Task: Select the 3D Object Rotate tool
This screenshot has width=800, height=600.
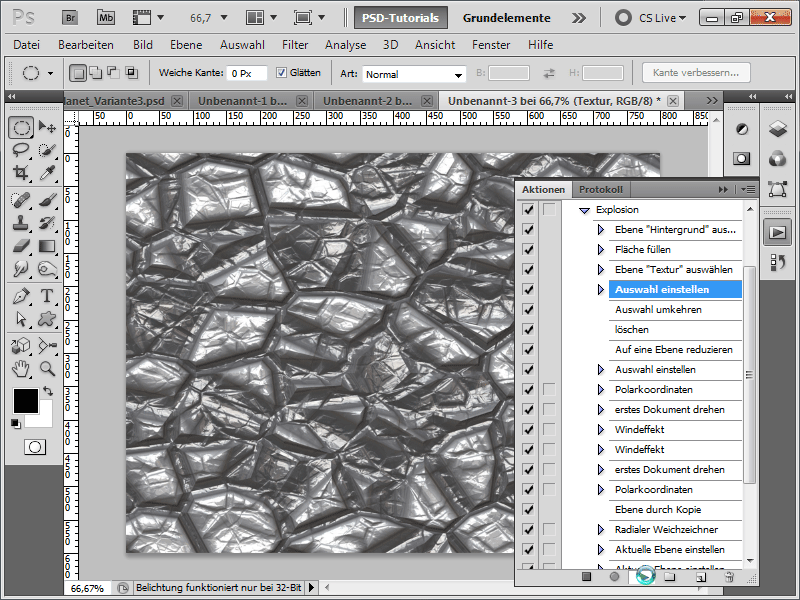Action: click(21, 345)
